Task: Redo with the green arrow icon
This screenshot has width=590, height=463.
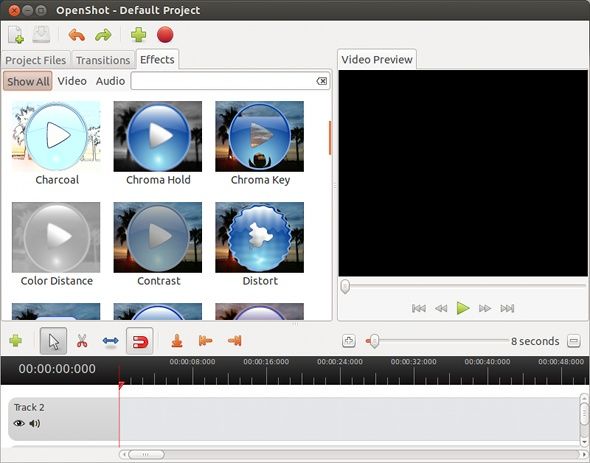Action: 103,35
